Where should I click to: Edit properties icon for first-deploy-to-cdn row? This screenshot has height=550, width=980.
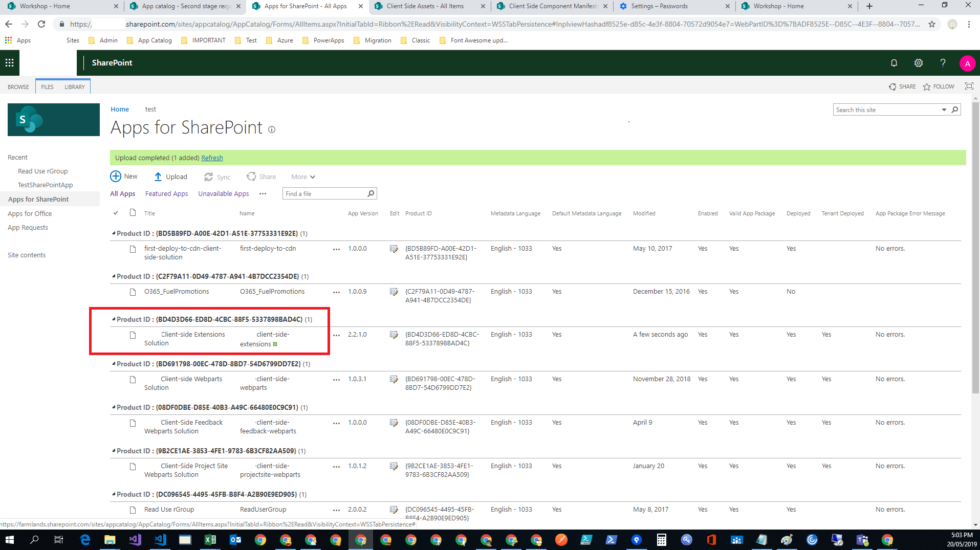click(x=394, y=249)
